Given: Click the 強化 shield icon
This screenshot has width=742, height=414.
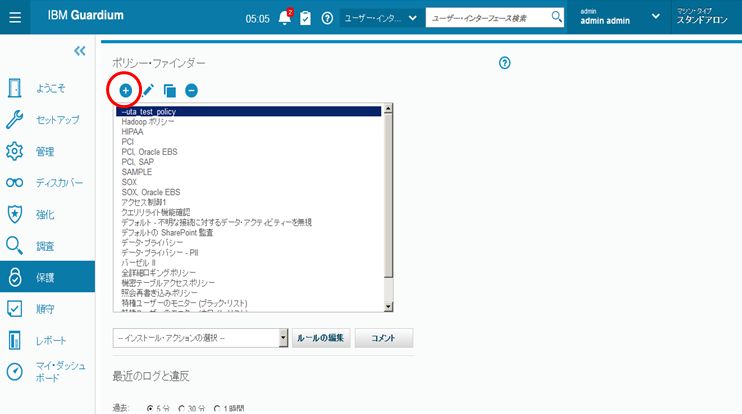Looking at the screenshot, I should (15, 214).
